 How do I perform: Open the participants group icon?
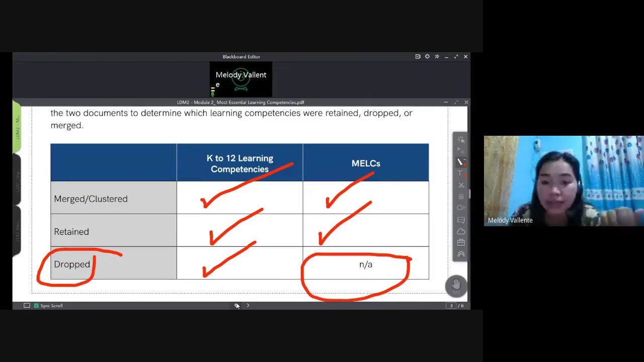tap(461, 254)
